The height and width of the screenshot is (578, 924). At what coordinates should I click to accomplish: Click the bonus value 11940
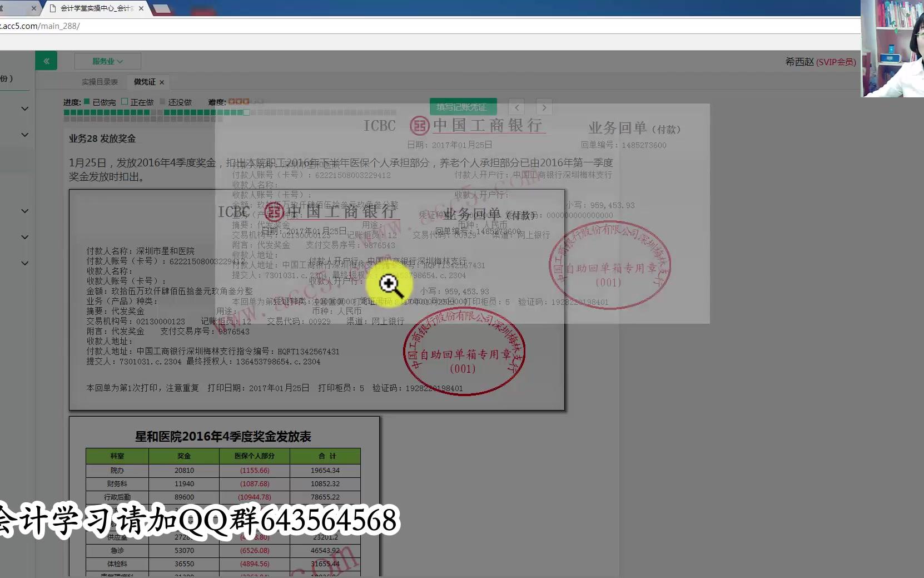coord(184,484)
